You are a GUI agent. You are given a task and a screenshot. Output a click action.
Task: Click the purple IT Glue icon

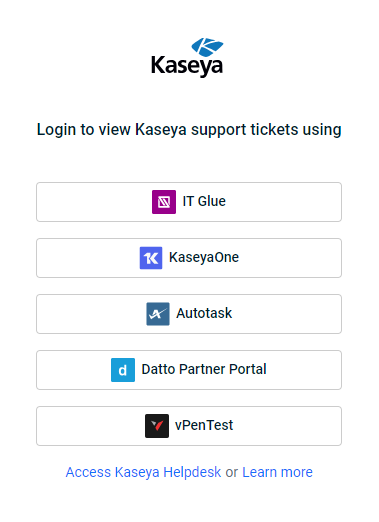click(164, 202)
